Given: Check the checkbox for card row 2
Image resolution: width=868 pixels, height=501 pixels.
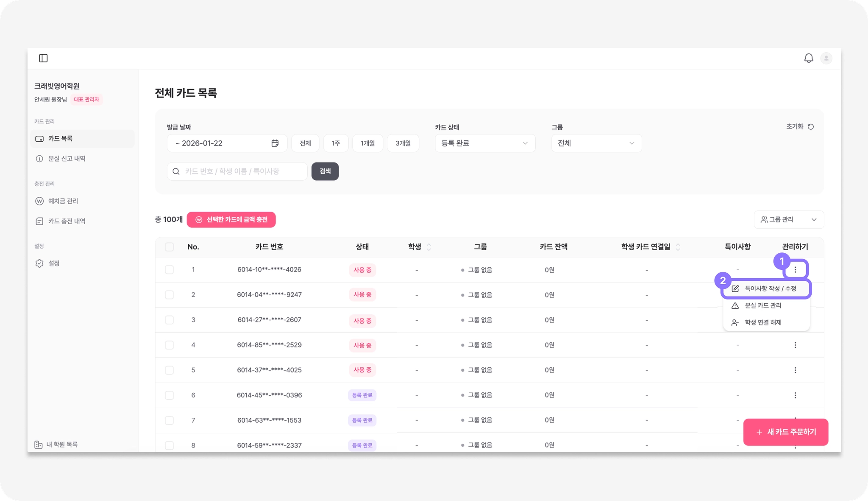Looking at the screenshot, I should pyautogui.click(x=169, y=295).
